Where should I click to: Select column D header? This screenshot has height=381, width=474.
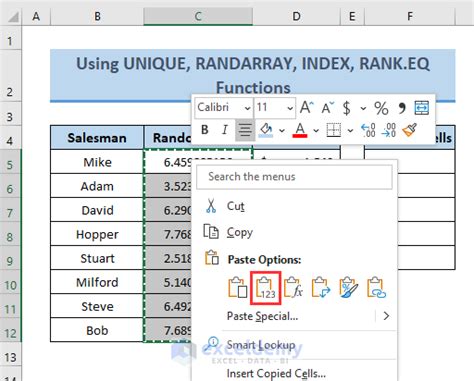pyautogui.click(x=296, y=16)
